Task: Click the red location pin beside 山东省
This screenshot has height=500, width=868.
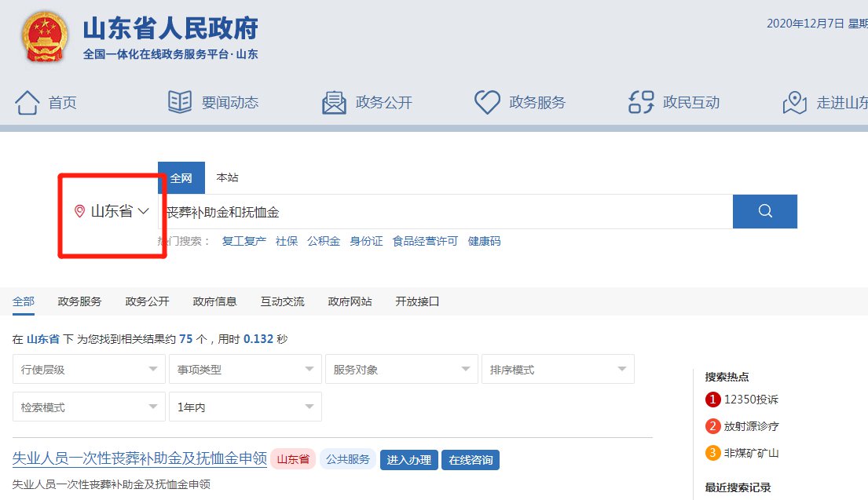Action: point(79,211)
